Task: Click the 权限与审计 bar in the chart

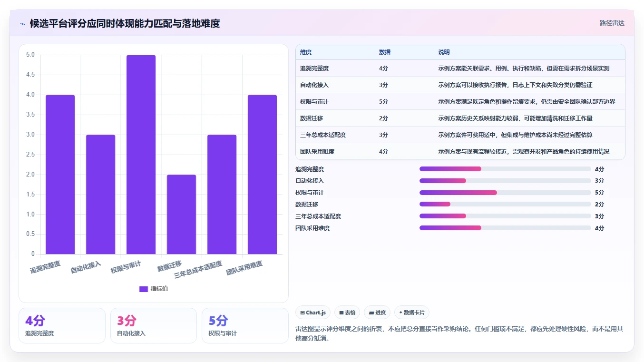Action: click(141, 155)
